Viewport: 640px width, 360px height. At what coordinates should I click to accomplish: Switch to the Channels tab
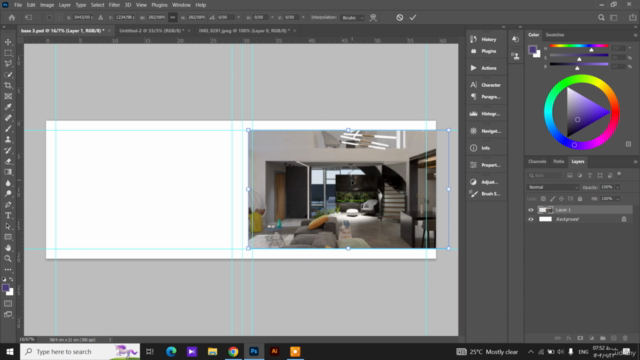point(537,162)
